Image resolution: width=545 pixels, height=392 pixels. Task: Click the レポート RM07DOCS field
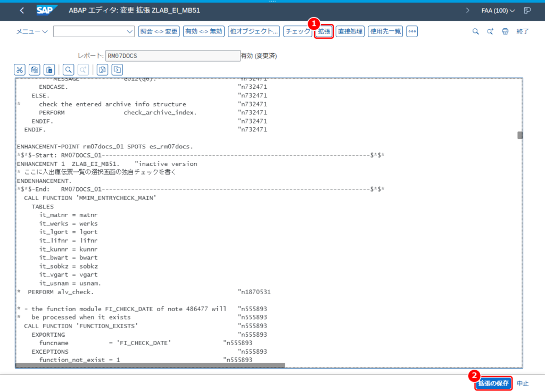173,56
